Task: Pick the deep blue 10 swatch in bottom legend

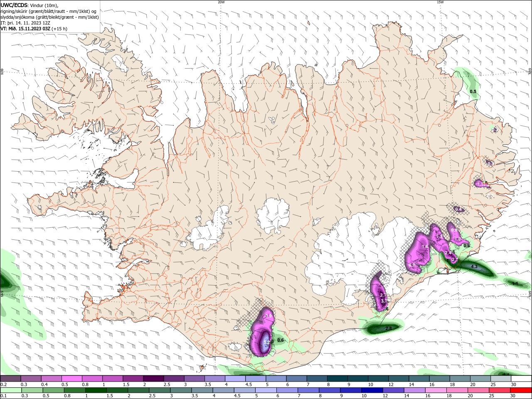Action: [x=372, y=390]
